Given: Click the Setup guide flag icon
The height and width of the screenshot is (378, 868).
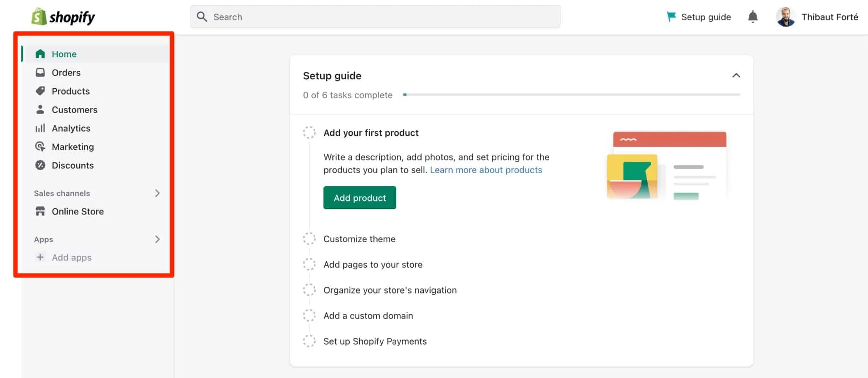Looking at the screenshot, I should [x=671, y=17].
